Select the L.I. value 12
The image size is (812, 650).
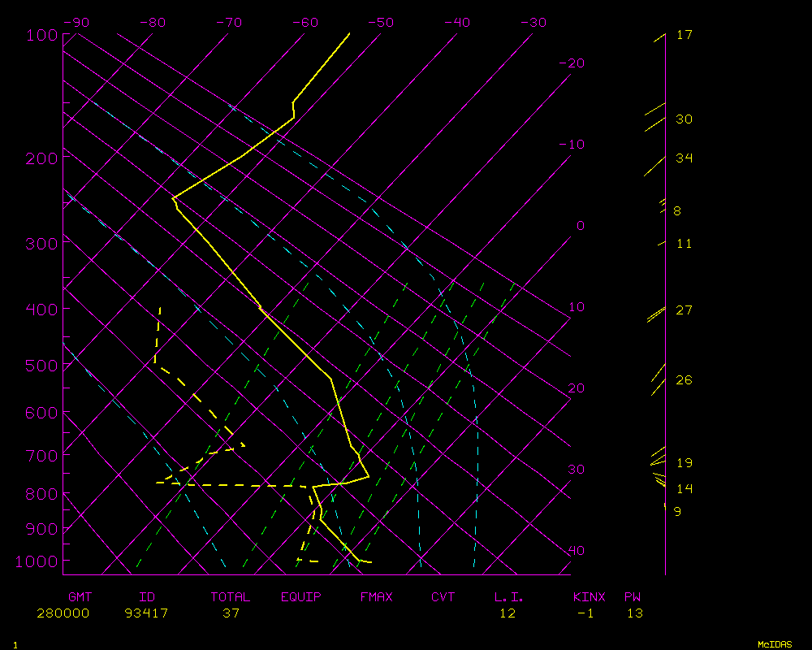pyautogui.click(x=508, y=613)
